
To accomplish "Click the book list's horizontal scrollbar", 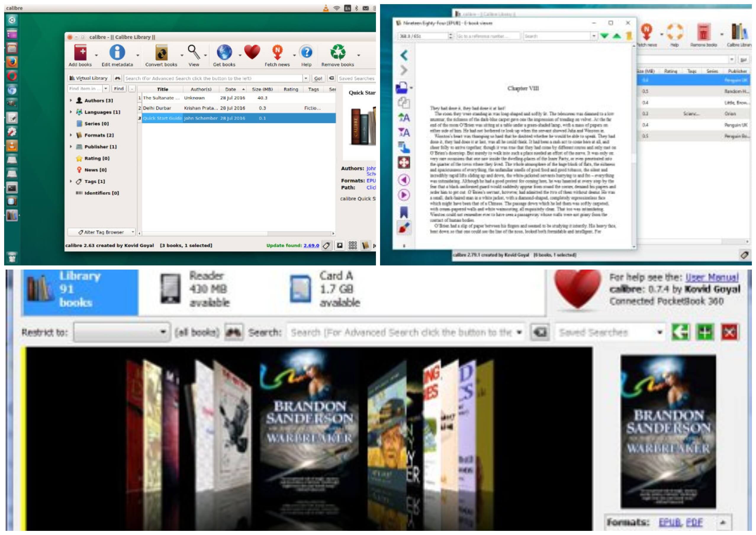I will (237, 233).
